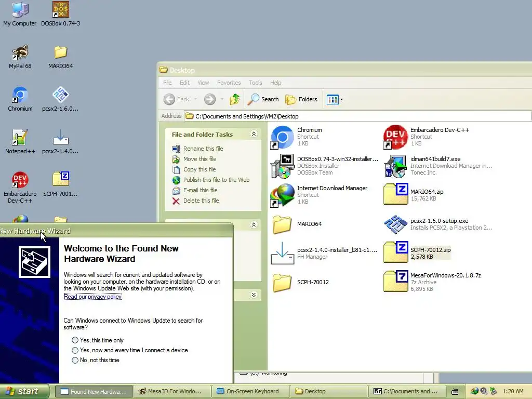Image resolution: width=532 pixels, height=399 pixels.
Task: Select Chromium shortcut in the Desktop window
Action: point(296,137)
